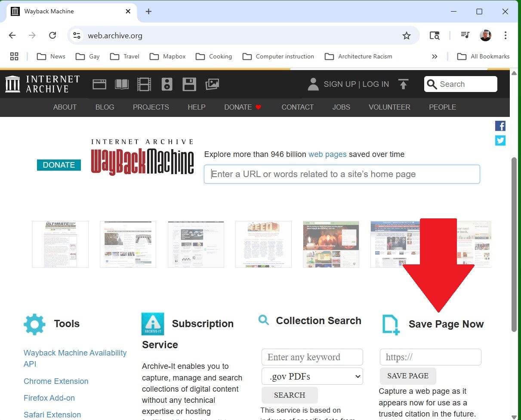521x420 pixels.
Task: Open the Software floppy disk icon
Action: point(189,84)
